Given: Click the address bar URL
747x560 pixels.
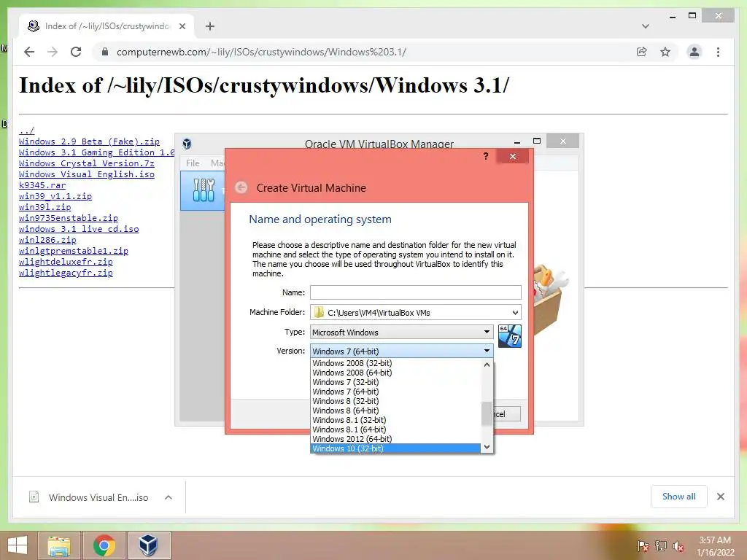Looking at the screenshot, I should 261,52.
